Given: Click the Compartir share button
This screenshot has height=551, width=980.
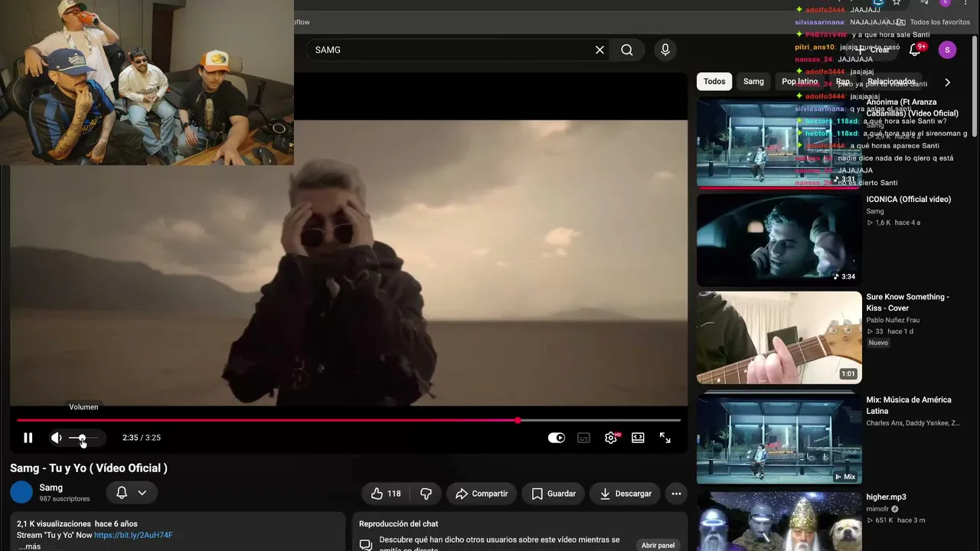Looking at the screenshot, I should pos(482,494).
